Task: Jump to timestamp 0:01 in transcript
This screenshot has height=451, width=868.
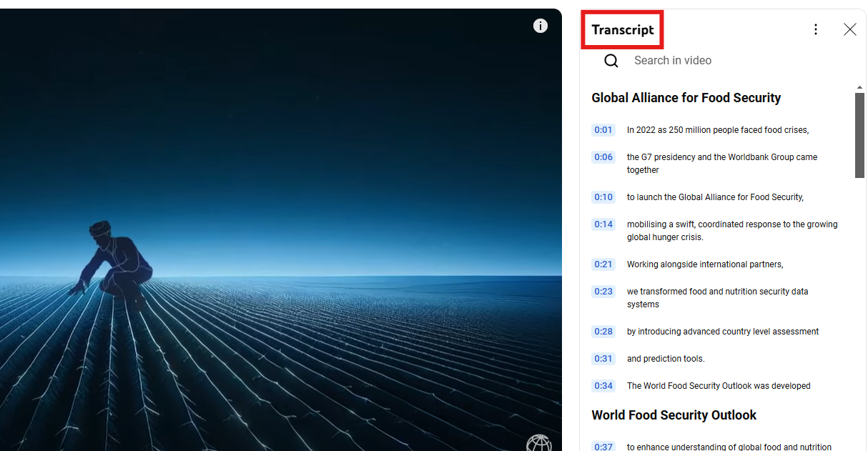Action: [x=603, y=130]
